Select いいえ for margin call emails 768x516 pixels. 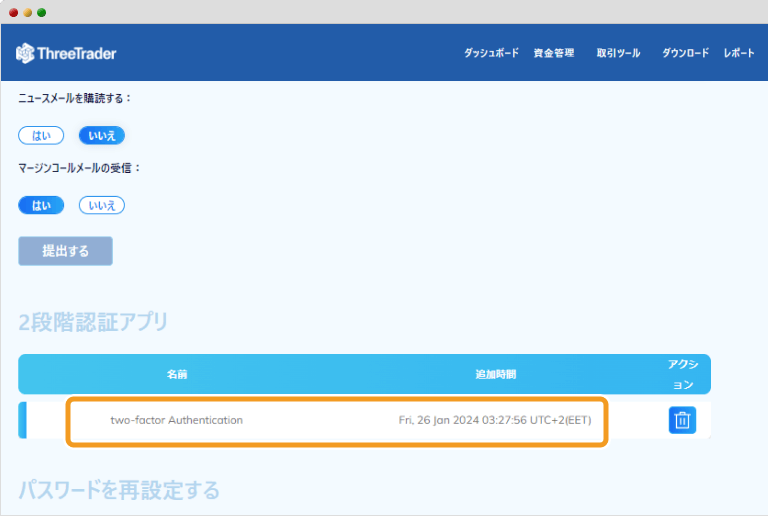pyautogui.click(x=102, y=205)
